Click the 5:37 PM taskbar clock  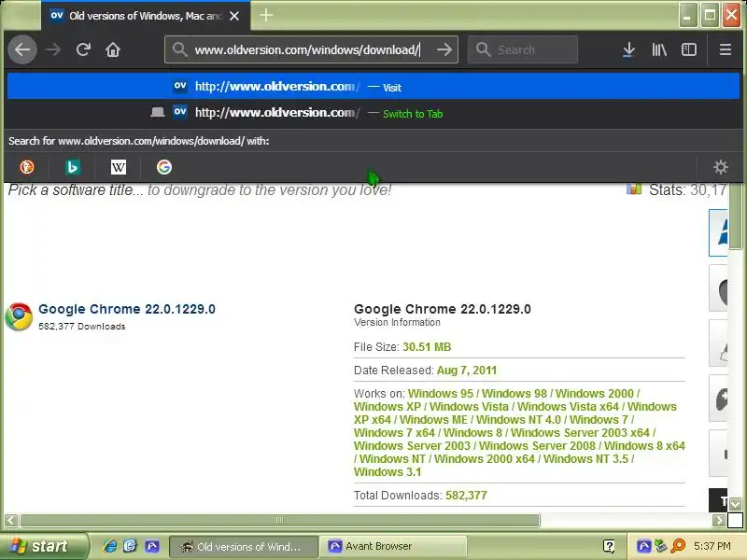pyautogui.click(x=712, y=546)
